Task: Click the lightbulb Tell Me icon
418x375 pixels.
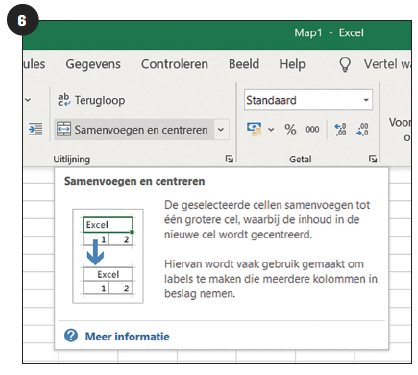Action: click(x=345, y=64)
